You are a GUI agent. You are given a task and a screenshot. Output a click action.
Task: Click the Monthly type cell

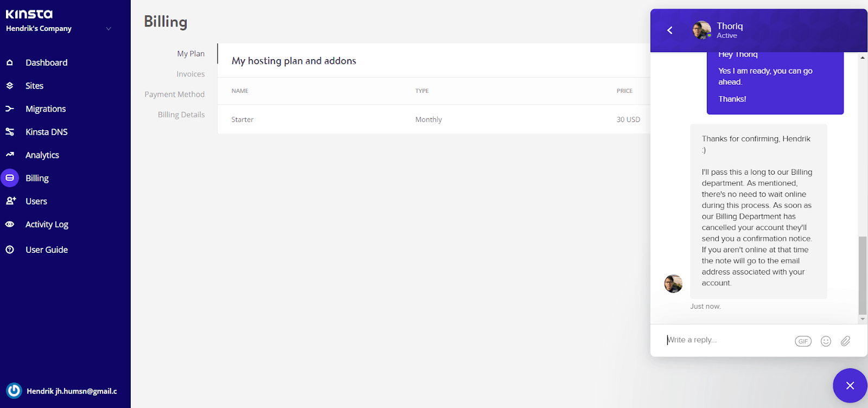point(429,119)
